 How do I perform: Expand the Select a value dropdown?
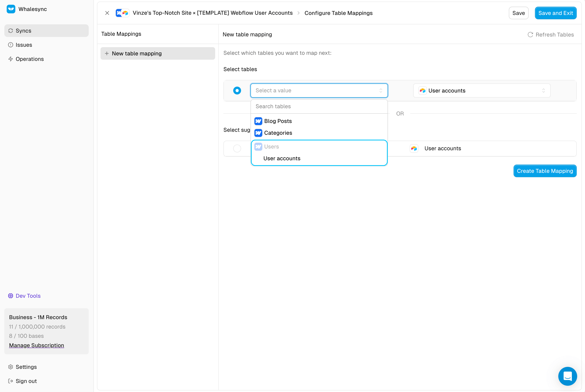[x=319, y=91]
